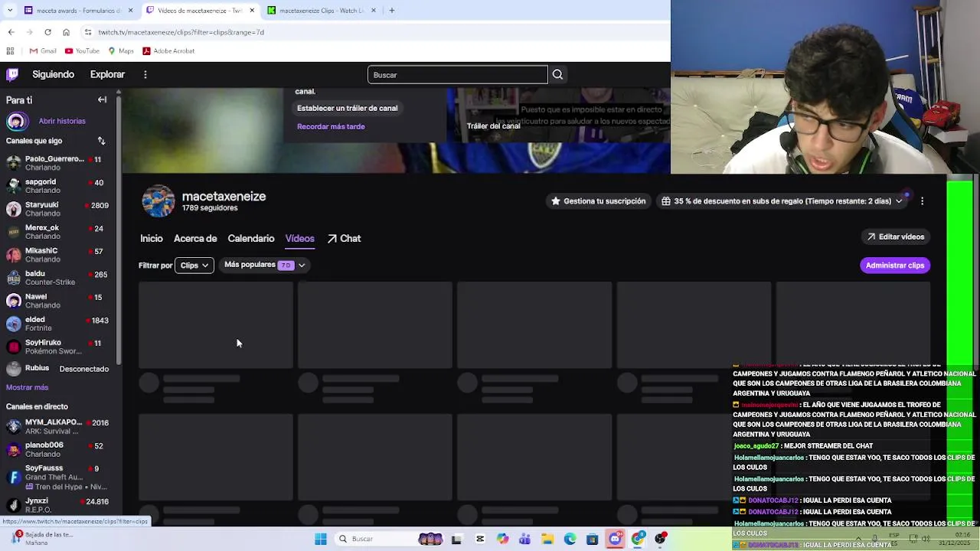The image size is (980, 551).
Task: Click the macetaxeneize channel avatar
Action: click(x=158, y=201)
